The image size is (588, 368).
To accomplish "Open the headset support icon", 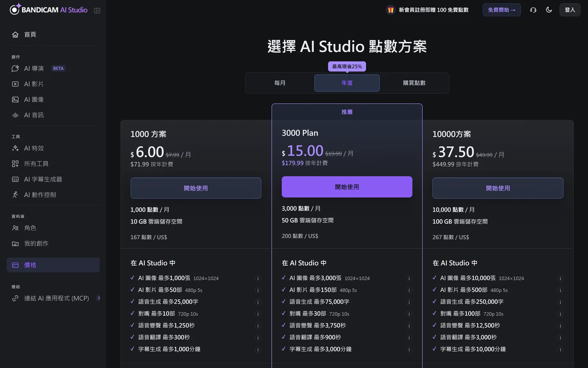I will point(533,10).
